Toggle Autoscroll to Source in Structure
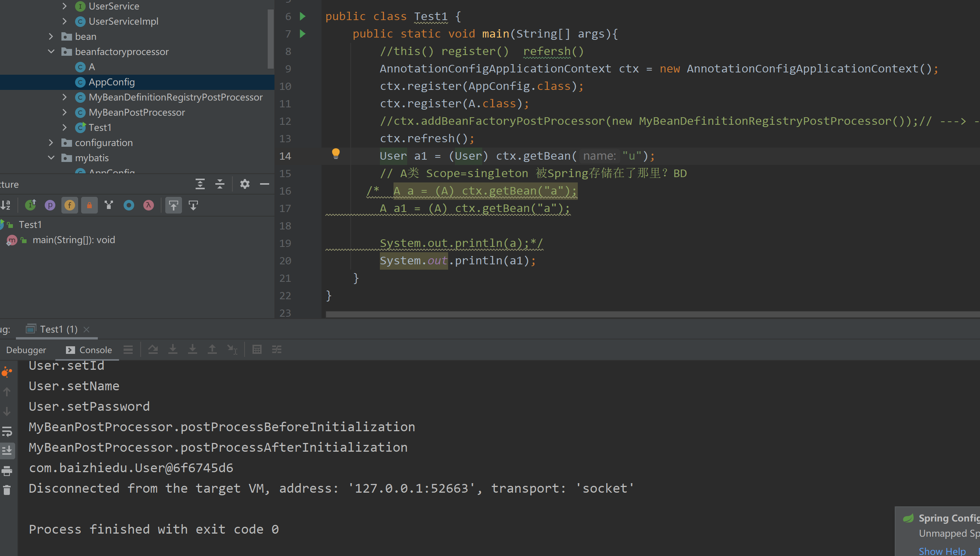Image resolution: width=980 pixels, height=556 pixels. point(174,206)
